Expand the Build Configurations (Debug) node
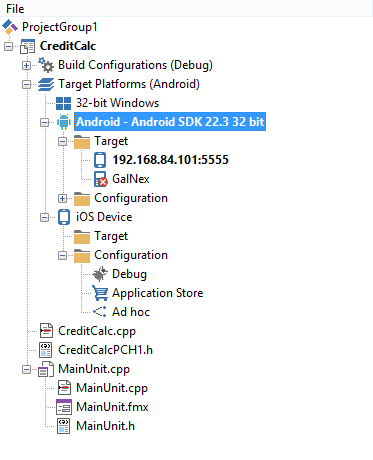The image size is (373, 460). tap(26, 65)
